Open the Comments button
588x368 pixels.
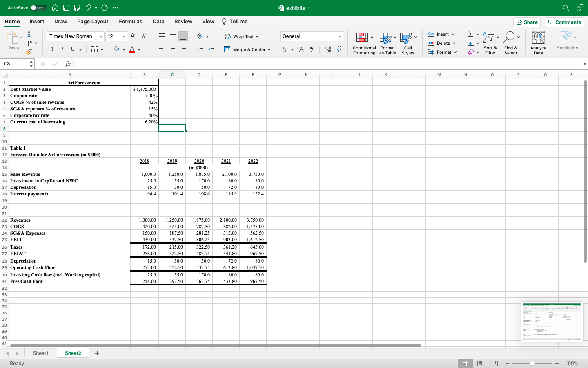(x=564, y=22)
